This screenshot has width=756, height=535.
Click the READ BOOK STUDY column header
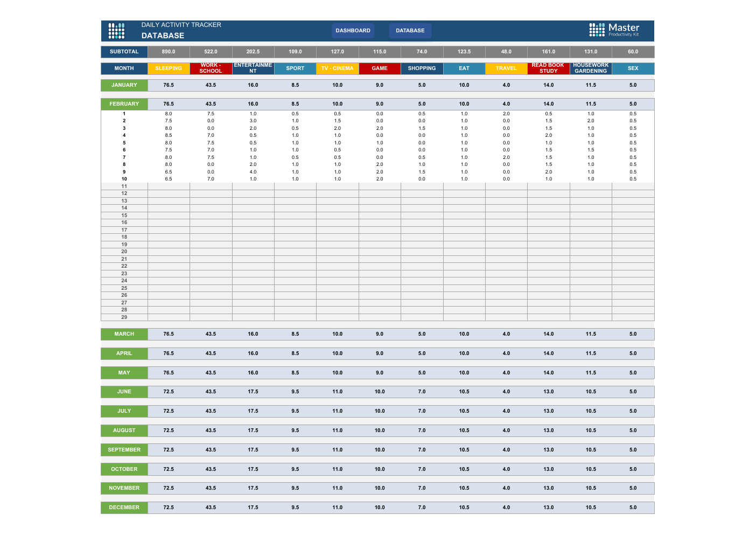pos(549,68)
